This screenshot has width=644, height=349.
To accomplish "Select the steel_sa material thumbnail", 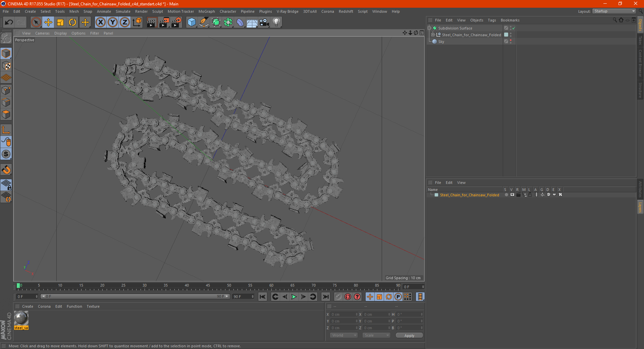I will tap(21, 320).
